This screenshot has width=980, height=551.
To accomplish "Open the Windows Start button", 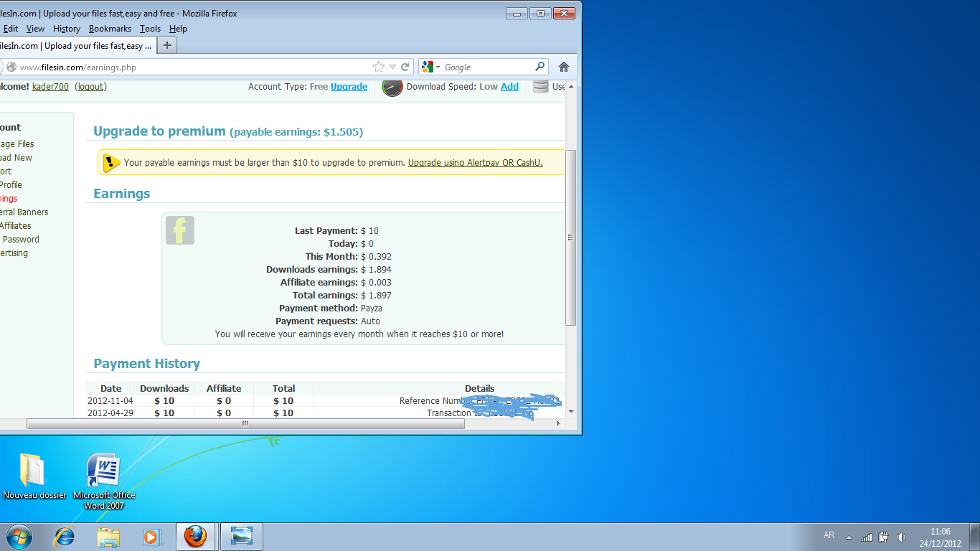I will pyautogui.click(x=19, y=536).
